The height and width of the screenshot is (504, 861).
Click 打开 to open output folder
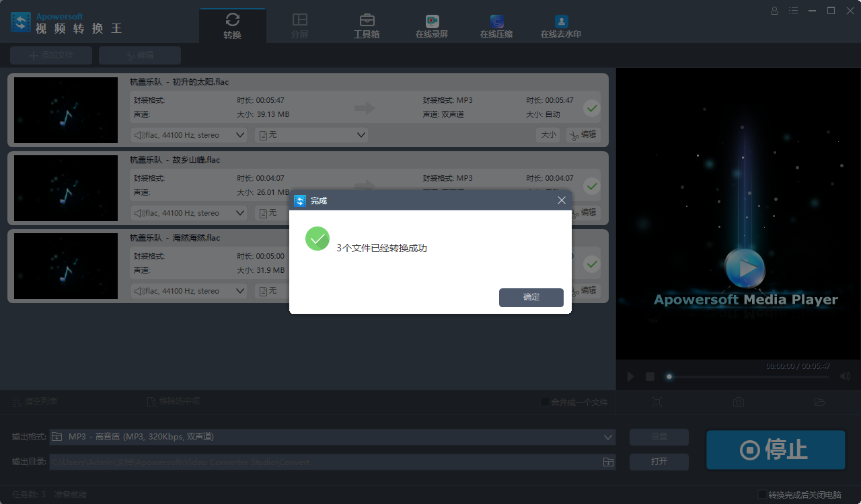pyautogui.click(x=659, y=462)
